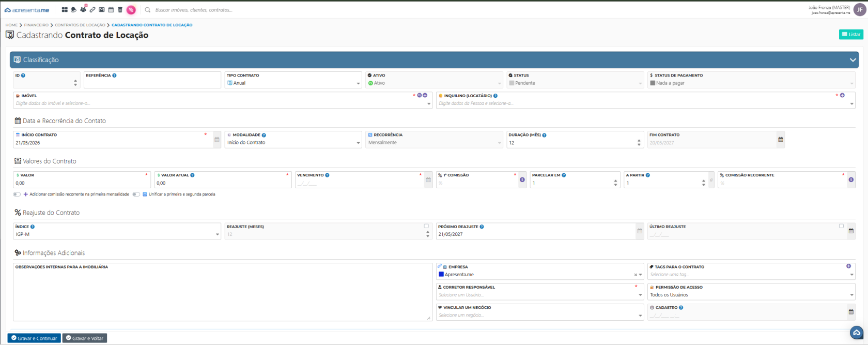Screen dimensions: 868x345
Task: Open the calendar icon in the top bar
Action: point(111,10)
